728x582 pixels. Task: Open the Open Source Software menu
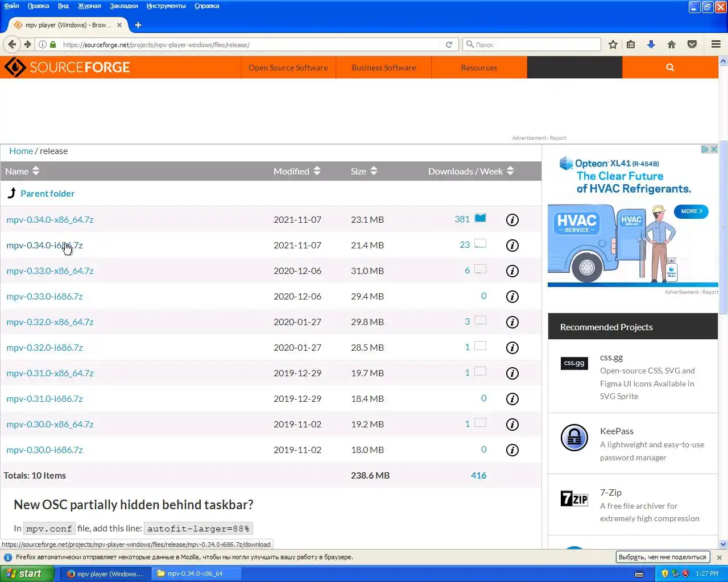(288, 68)
